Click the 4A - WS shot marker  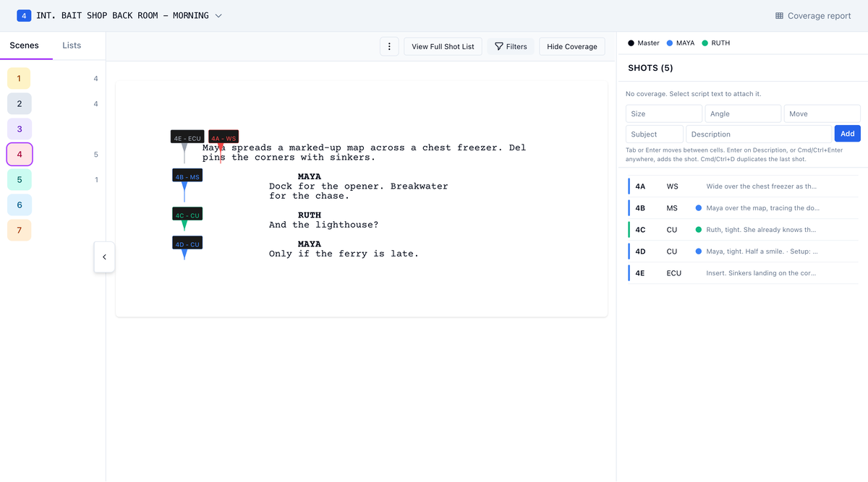(x=224, y=137)
